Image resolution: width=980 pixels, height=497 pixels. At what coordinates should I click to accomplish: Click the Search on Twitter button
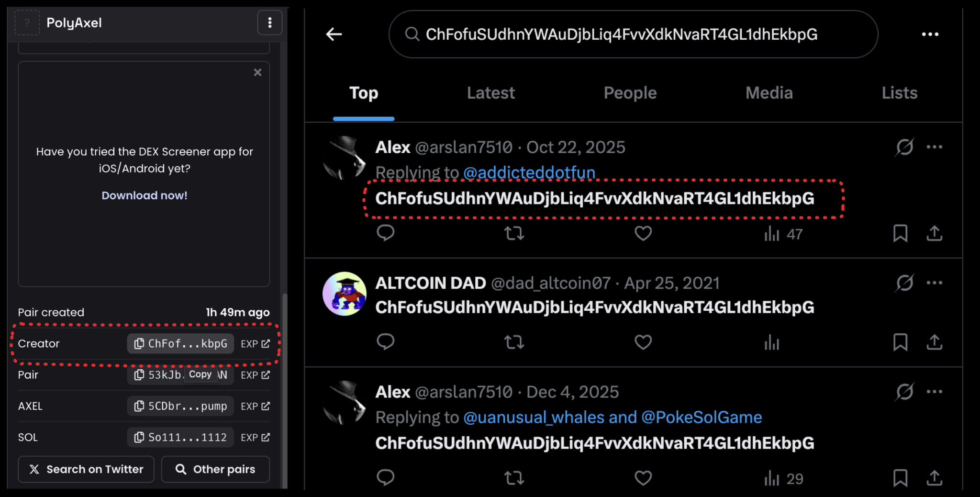(86, 469)
